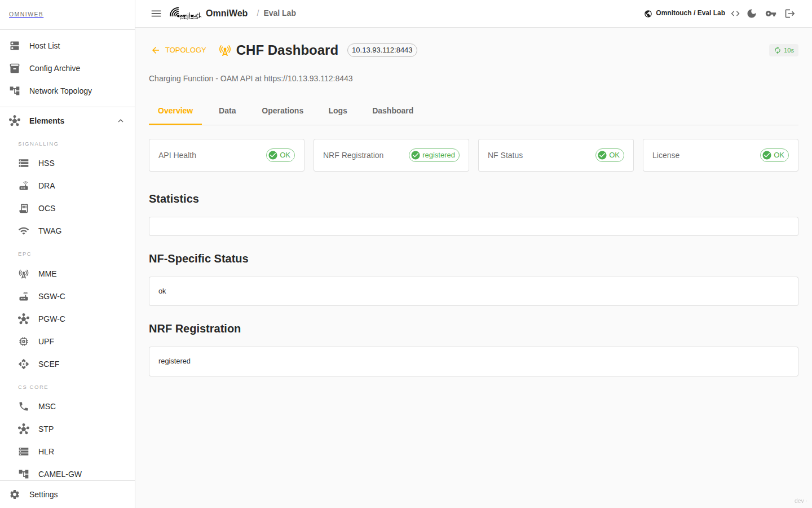Click the Eval Lab breadcrumb

[280, 13]
